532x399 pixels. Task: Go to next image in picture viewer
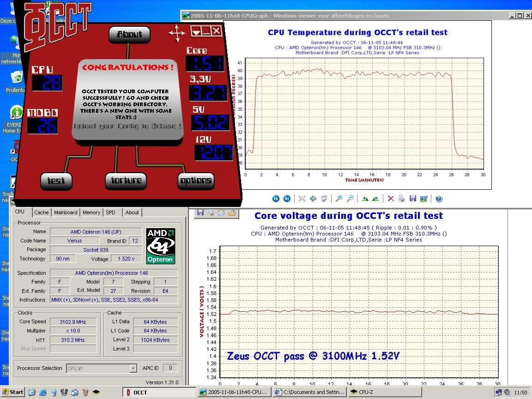[287, 199]
